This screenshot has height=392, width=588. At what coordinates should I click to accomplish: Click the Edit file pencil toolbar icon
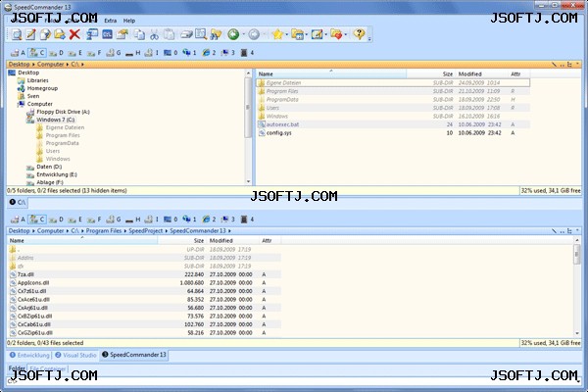coord(30,34)
